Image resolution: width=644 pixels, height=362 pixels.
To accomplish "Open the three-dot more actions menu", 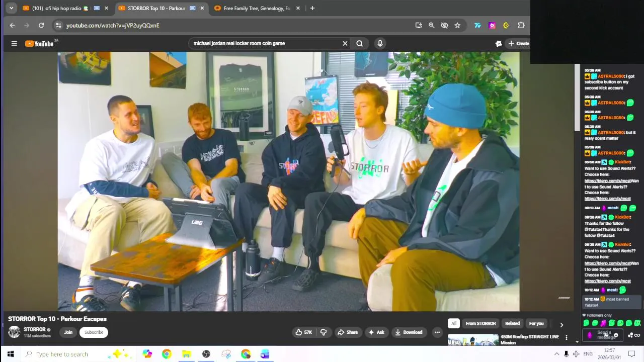I will coord(437,332).
